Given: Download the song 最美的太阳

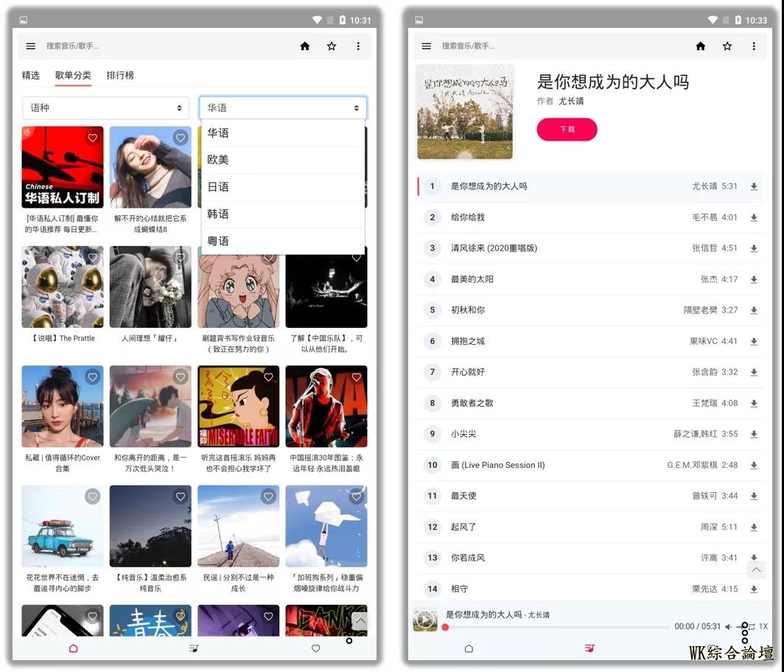Looking at the screenshot, I should click(x=754, y=279).
